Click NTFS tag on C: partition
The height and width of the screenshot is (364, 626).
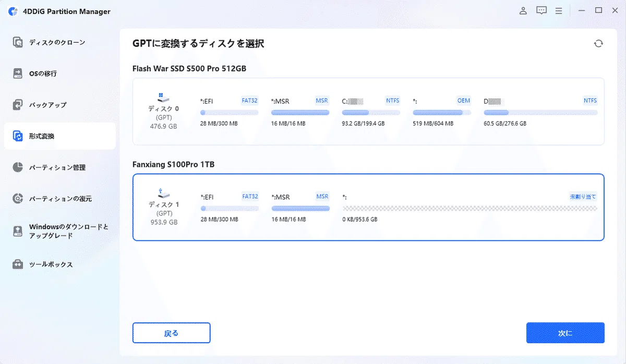click(392, 101)
